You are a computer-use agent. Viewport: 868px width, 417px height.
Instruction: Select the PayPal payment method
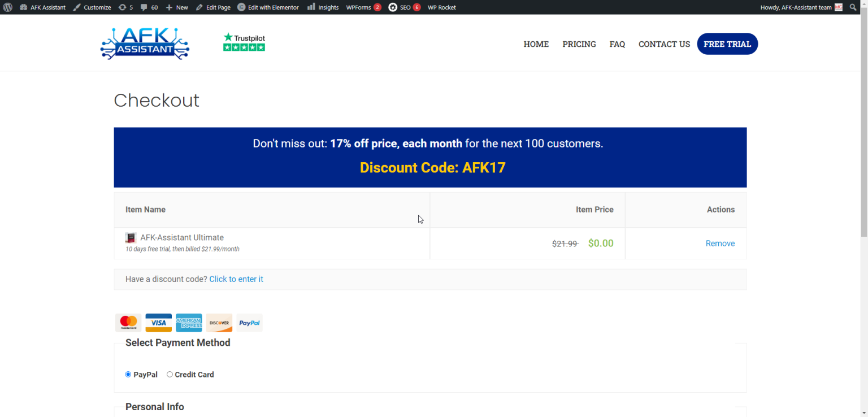coord(128,375)
